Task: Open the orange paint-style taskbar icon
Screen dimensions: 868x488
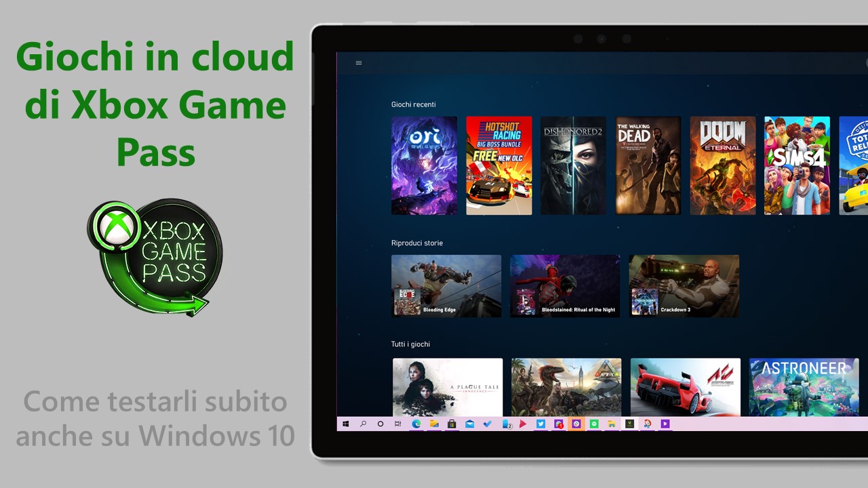Action: click(x=647, y=424)
